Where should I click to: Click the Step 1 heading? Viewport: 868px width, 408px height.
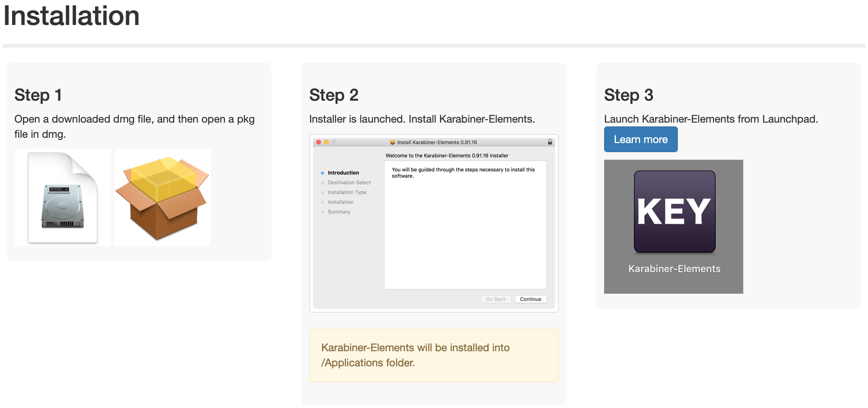38,95
